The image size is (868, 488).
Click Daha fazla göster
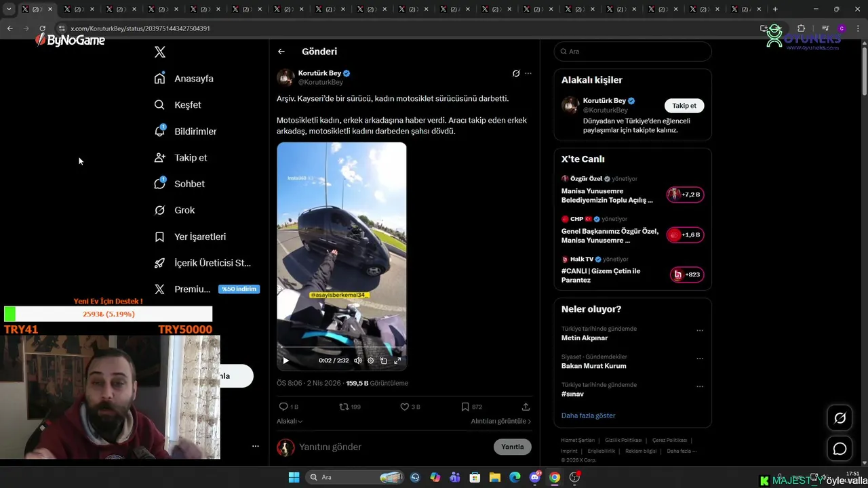pos(589,415)
